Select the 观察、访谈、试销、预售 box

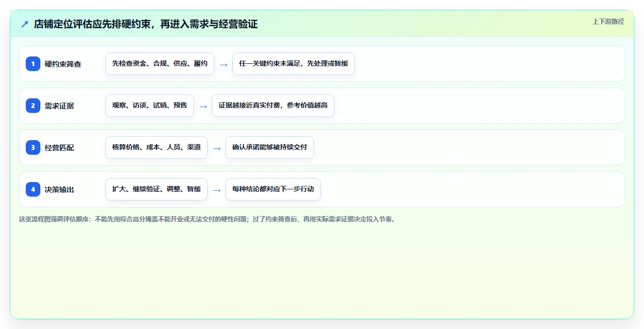coord(150,106)
